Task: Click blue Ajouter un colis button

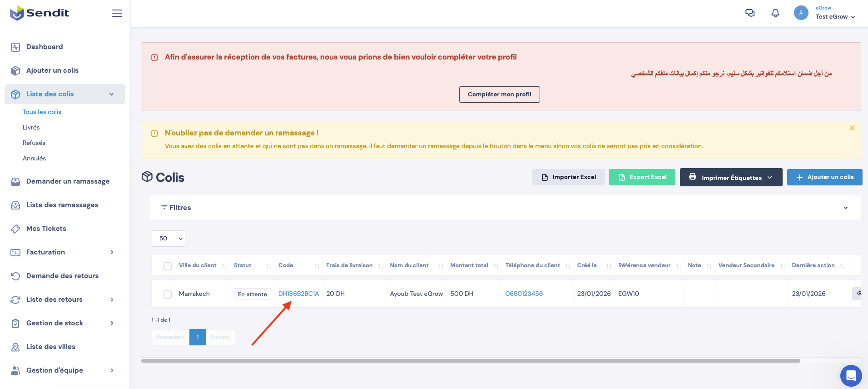Action: [x=825, y=177]
